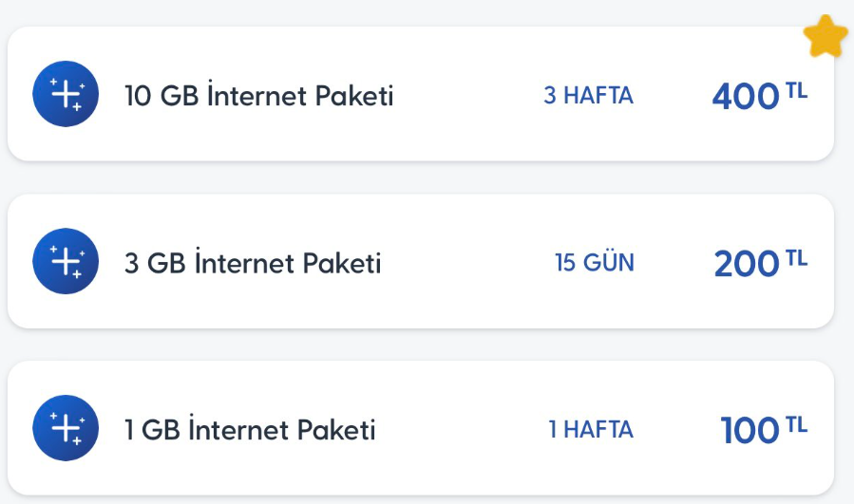
Task: Click the sparkle icon beside 1 GB İnternet Paketi
Action: point(66,428)
